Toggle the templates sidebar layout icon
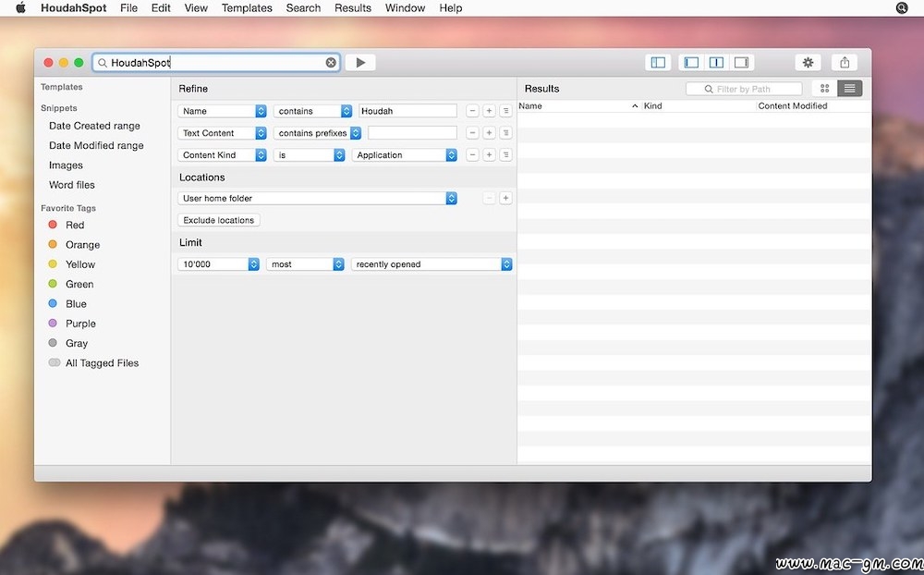 pos(658,63)
